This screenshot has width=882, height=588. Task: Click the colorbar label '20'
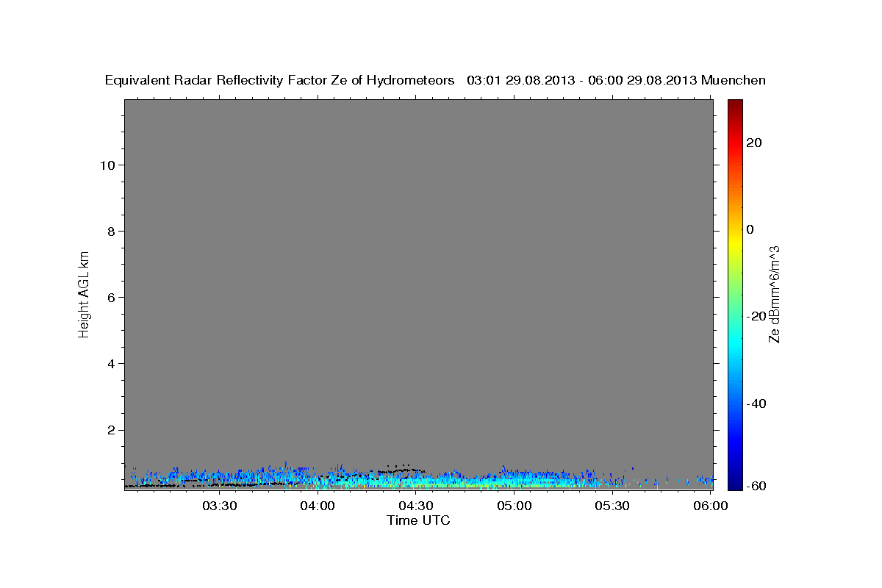[754, 143]
